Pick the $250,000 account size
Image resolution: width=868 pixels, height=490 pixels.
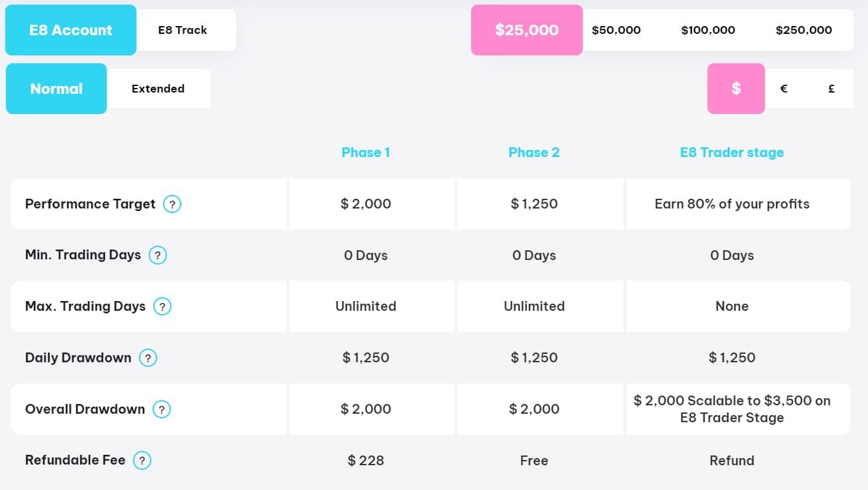coord(803,30)
